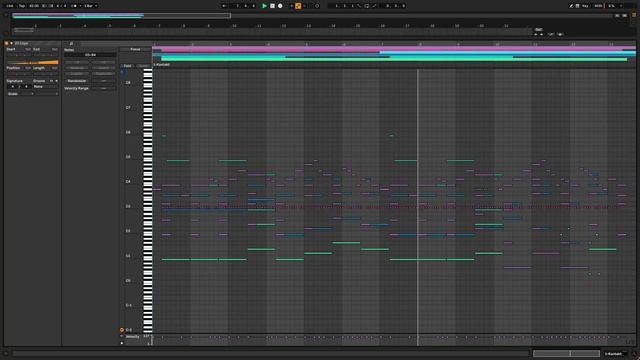The height and width of the screenshot is (360, 640).
Task: Click the clip overview bar at top
Action: pos(121,16)
